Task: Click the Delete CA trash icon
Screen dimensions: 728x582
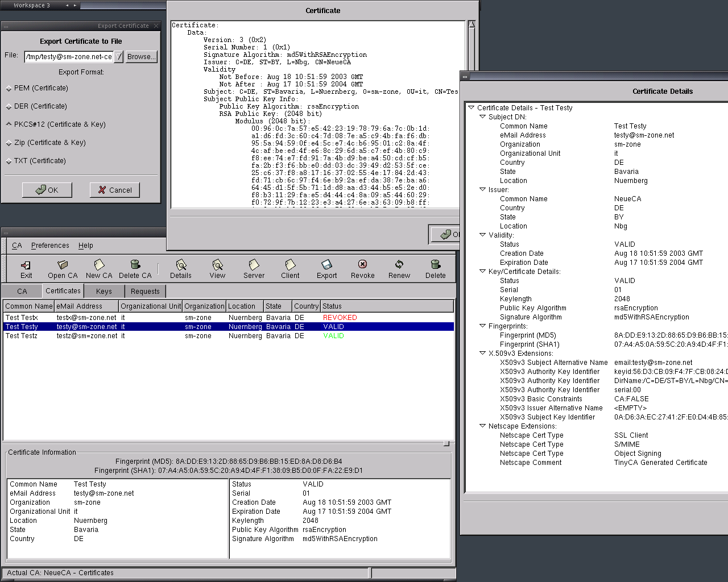Action: click(135, 265)
